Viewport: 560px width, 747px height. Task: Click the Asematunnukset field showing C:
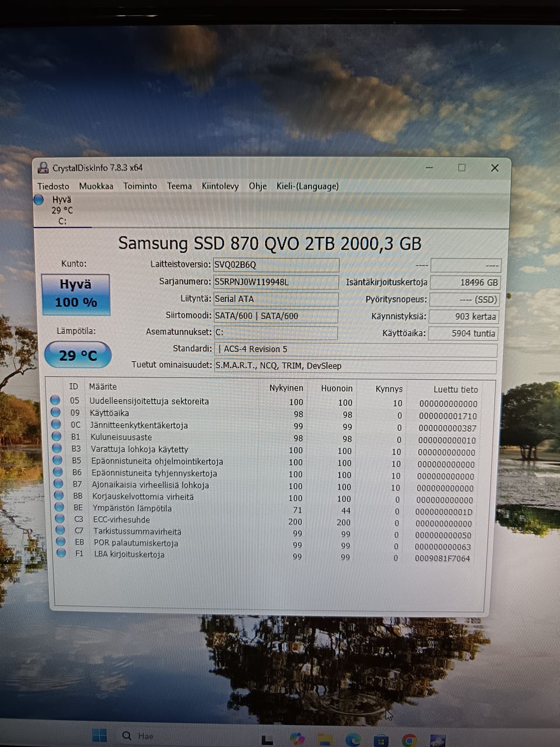coord(275,333)
